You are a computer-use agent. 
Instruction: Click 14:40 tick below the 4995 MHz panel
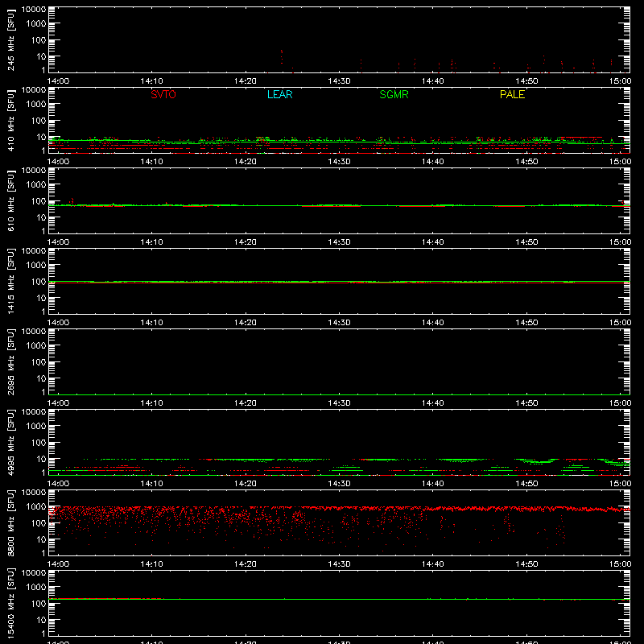point(433,484)
